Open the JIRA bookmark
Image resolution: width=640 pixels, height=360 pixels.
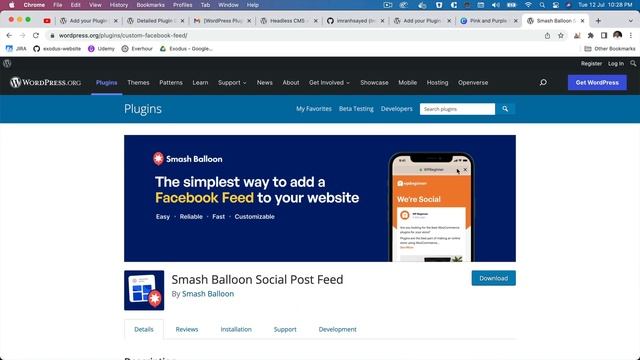click(x=16, y=49)
